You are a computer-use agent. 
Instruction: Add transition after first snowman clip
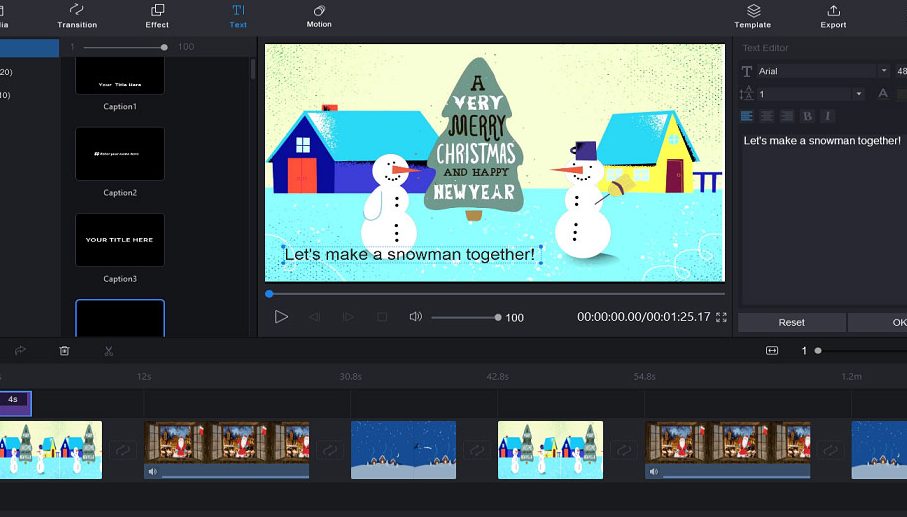[123, 450]
